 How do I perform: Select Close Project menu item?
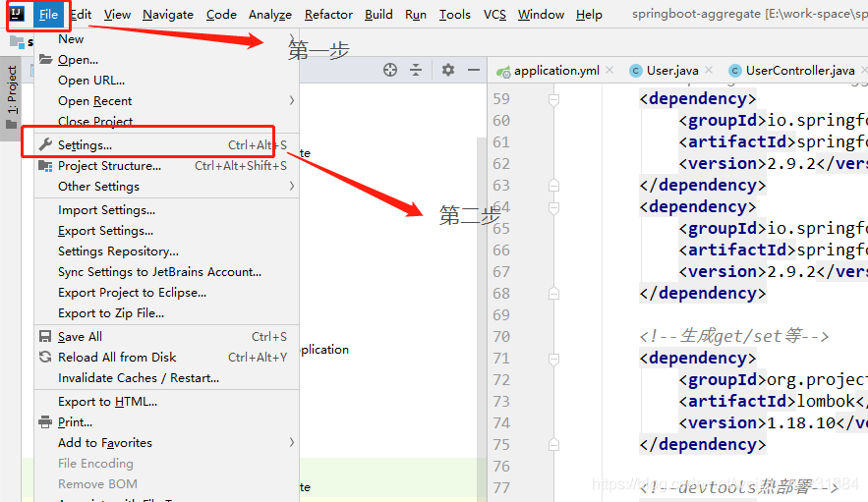167,121
